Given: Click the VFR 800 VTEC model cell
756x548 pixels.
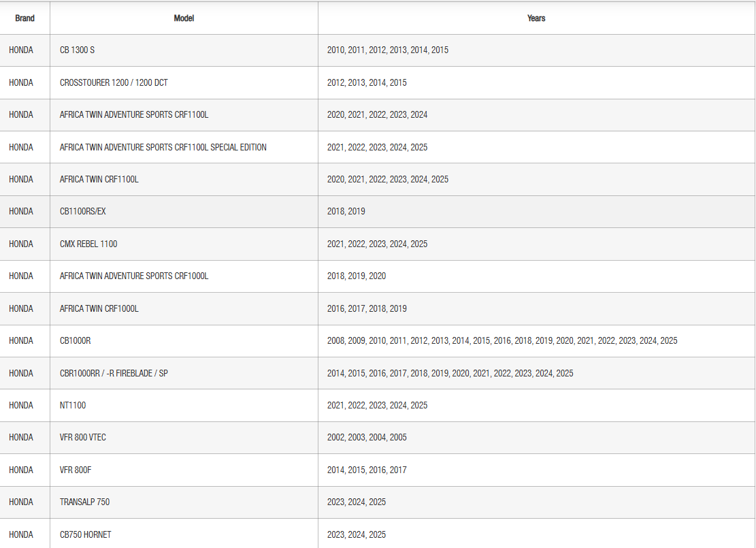Looking at the screenshot, I should pos(83,437).
